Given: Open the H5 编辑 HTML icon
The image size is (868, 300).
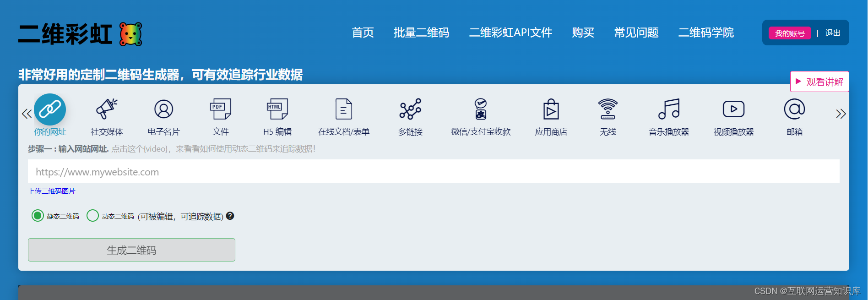Looking at the screenshot, I should [277, 109].
